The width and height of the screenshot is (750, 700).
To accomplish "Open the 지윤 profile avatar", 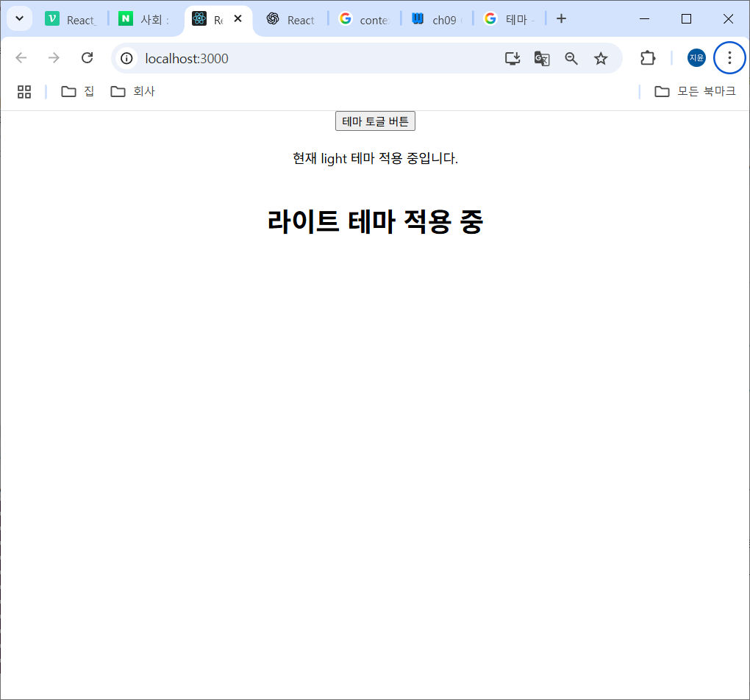I will pos(696,58).
